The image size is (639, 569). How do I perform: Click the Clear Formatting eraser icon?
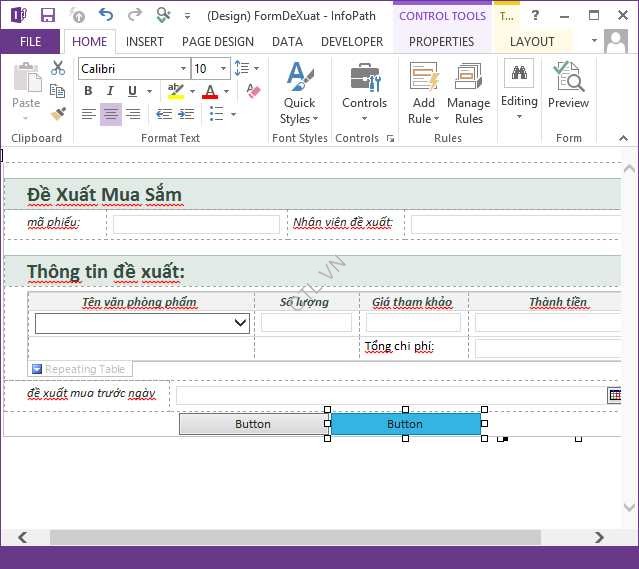coord(252,92)
